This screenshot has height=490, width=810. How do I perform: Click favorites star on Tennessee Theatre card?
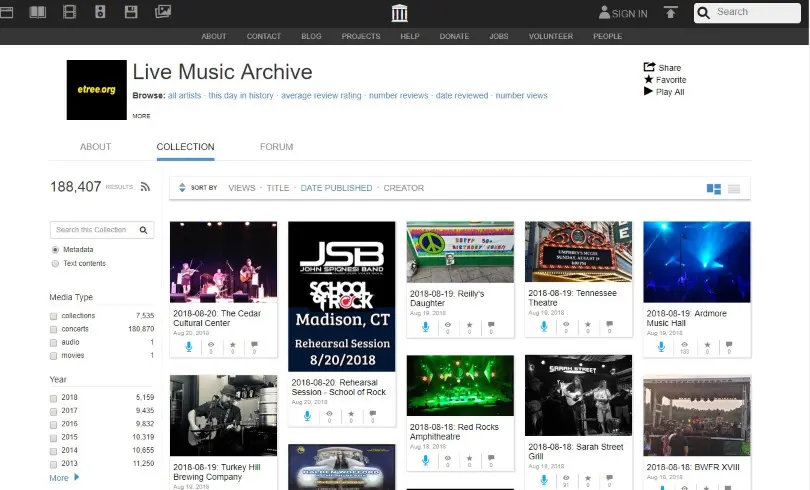588,325
